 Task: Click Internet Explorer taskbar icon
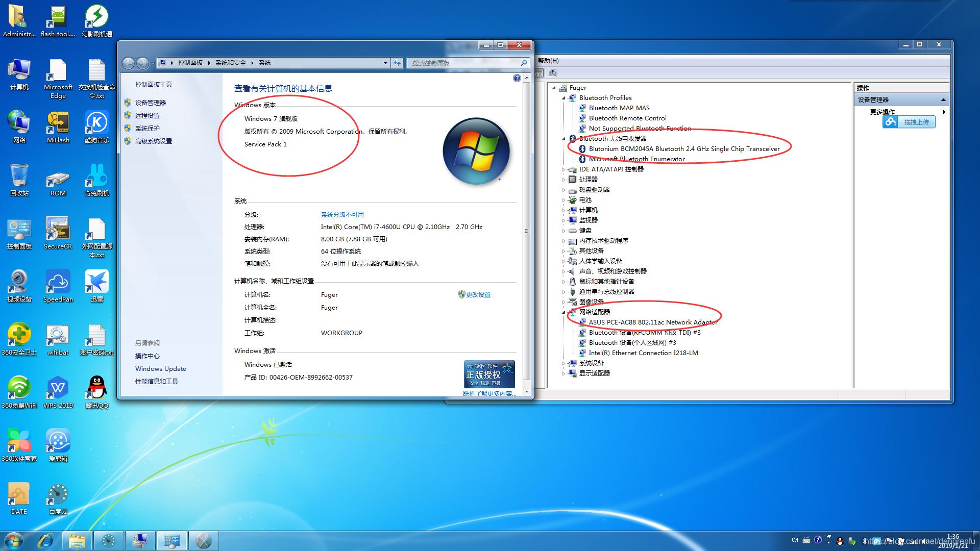click(x=46, y=541)
